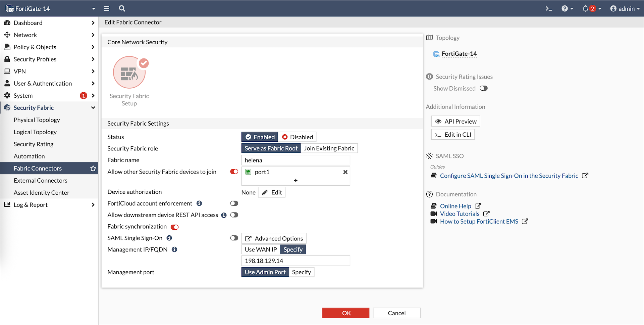Remove port1 with the X icon
Screen dimensions: 644x325
[x=345, y=172]
